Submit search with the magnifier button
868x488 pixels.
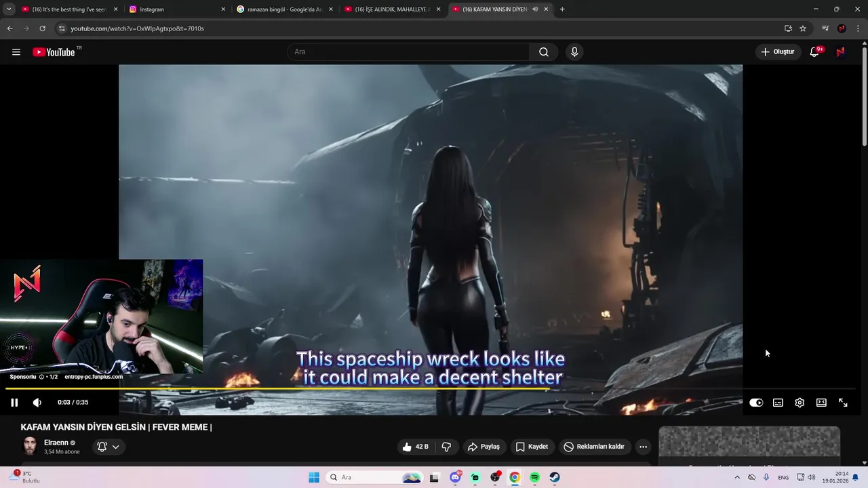(544, 52)
